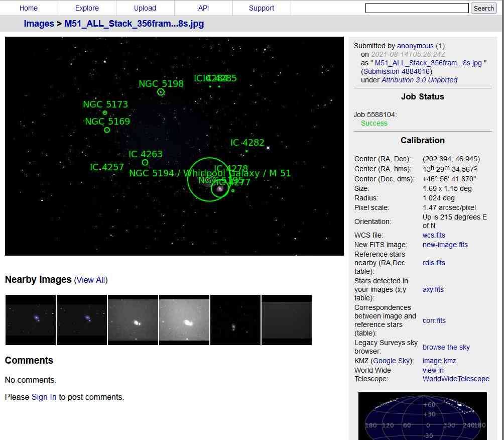Open the Upload page

pyautogui.click(x=145, y=8)
